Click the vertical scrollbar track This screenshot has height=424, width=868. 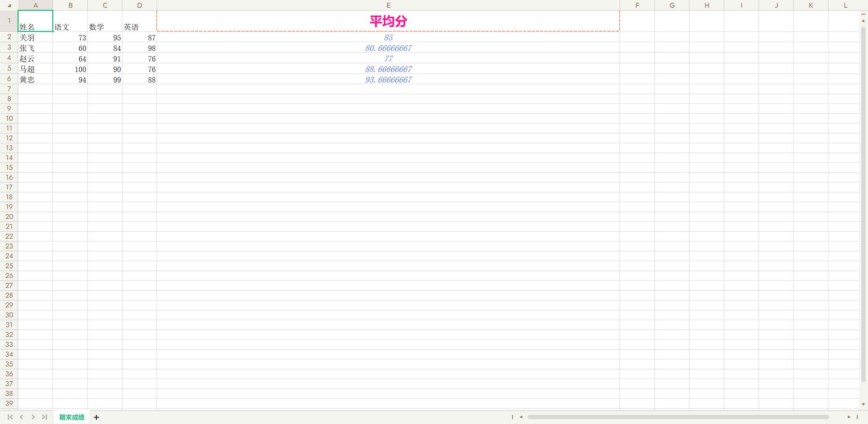coord(863,211)
